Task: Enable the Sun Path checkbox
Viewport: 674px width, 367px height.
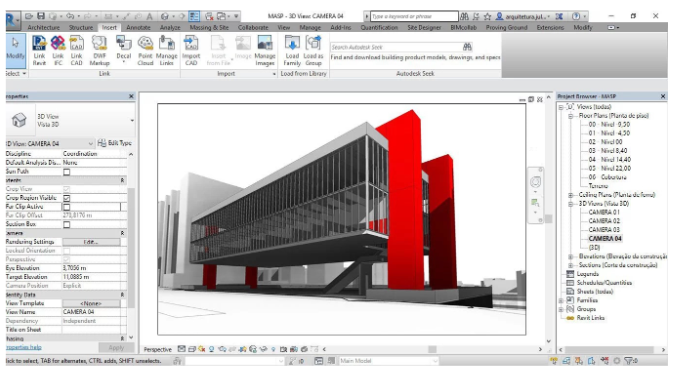Action: (x=67, y=172)
